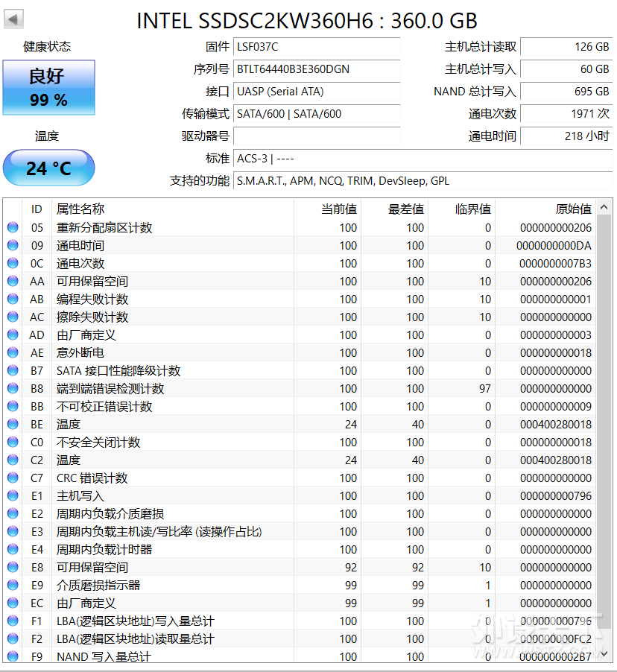
Task: Click the blue status orb for attribute 05
Action: tap(13, 228)
